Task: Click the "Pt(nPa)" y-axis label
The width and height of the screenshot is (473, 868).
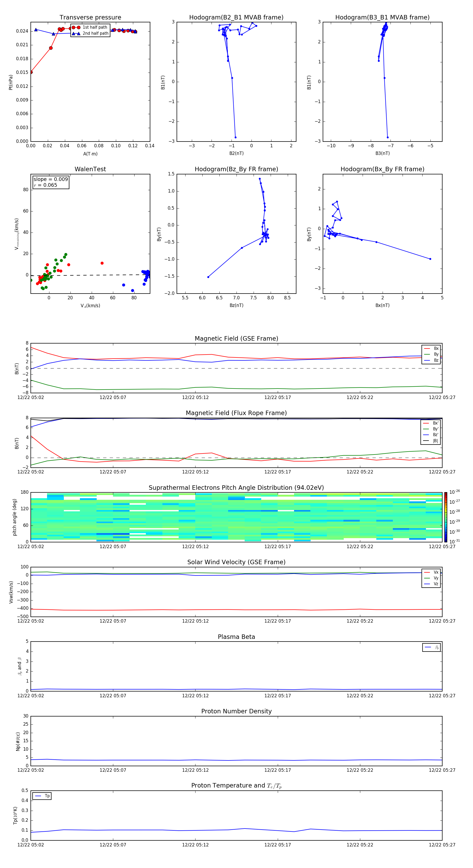Action: point(11,82)
